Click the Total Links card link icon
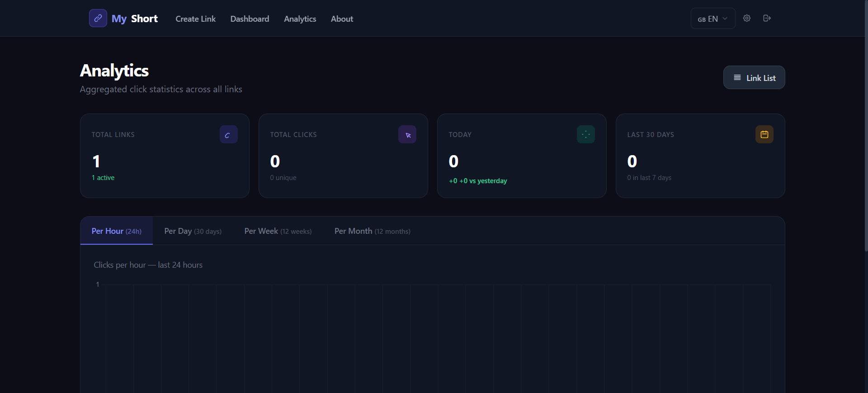 click(229, 134)
